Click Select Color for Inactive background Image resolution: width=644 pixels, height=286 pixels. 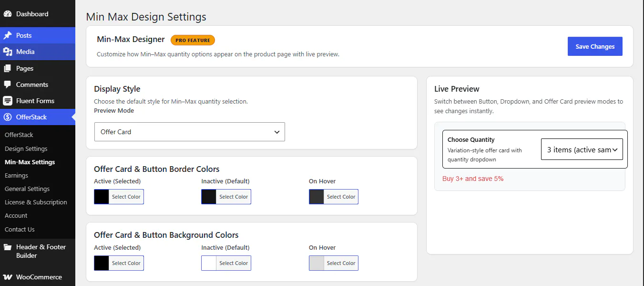pos(234,263)
